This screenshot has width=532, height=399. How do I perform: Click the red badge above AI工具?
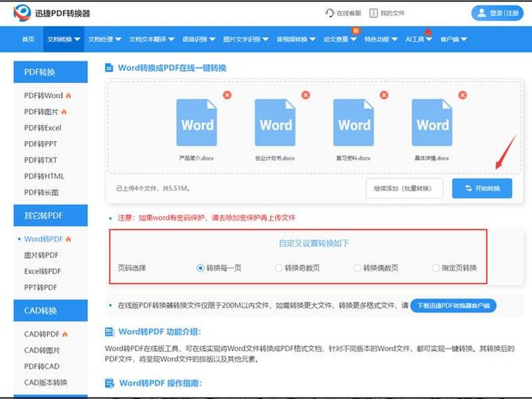(428, 31)
